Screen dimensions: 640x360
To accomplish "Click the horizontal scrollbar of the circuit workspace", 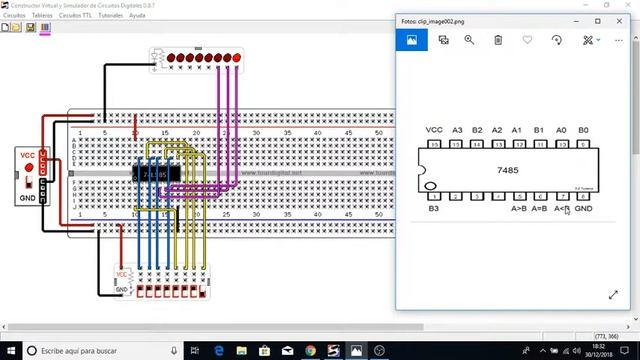I will click(x=216, y=327).
